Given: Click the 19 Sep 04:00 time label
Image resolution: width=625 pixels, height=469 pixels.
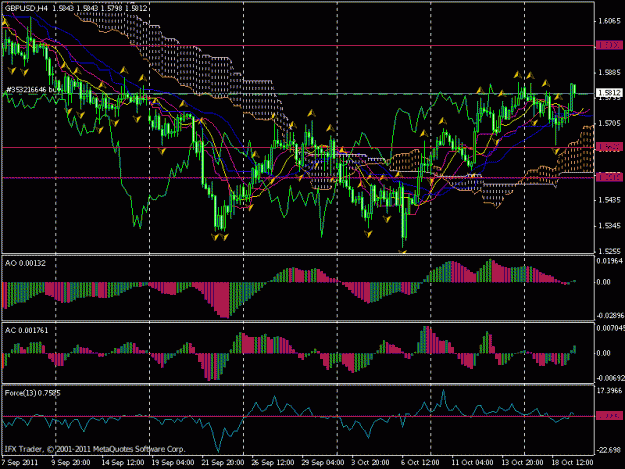Looking at the screenshot, I should 173,462.
